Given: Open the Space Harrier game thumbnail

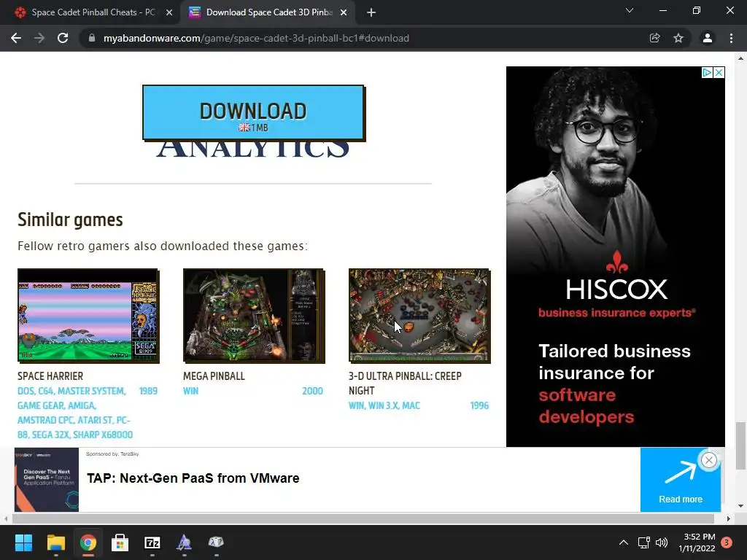Looking at the screenshot, I should 88,316.
